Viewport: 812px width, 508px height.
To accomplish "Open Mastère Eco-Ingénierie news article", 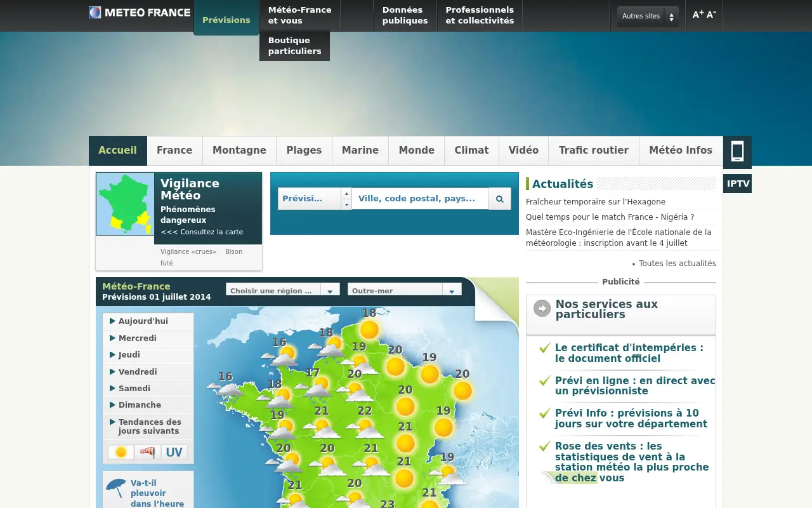I will click(619, 237).
